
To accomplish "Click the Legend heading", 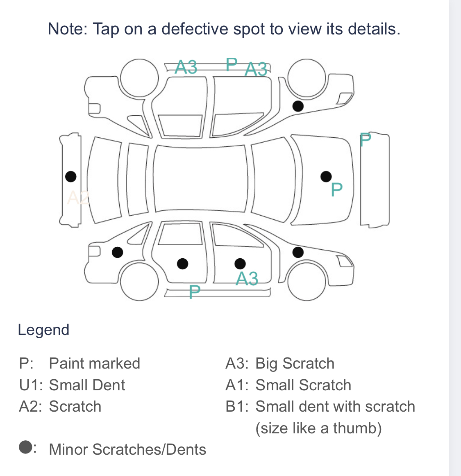I will point(44,330).
